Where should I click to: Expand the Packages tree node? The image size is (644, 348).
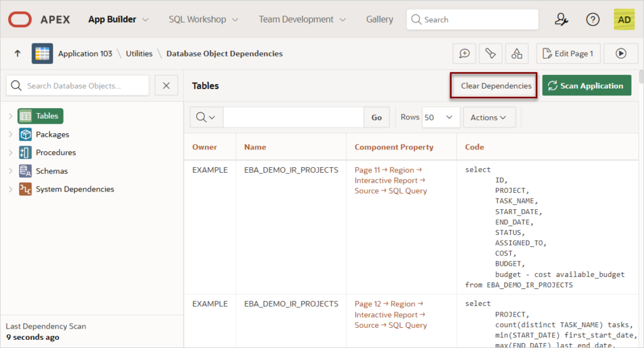11,134
